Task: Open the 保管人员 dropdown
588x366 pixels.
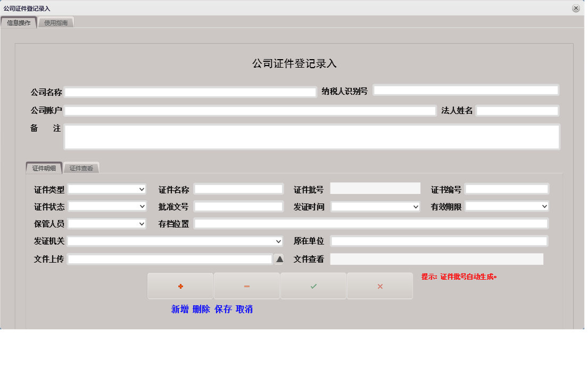Action: pos(140,223)
